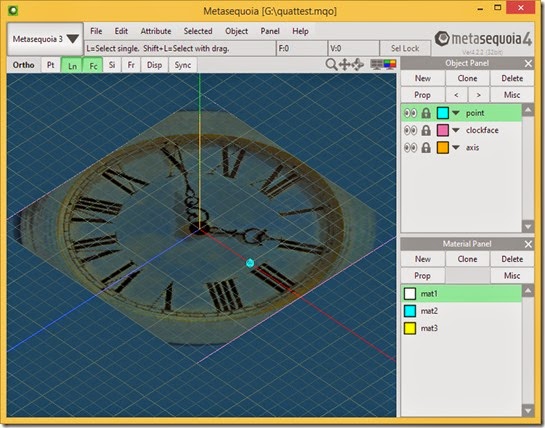Click the Metasequoia app icon in title bar
545x428 pixels.
(13, 10)
